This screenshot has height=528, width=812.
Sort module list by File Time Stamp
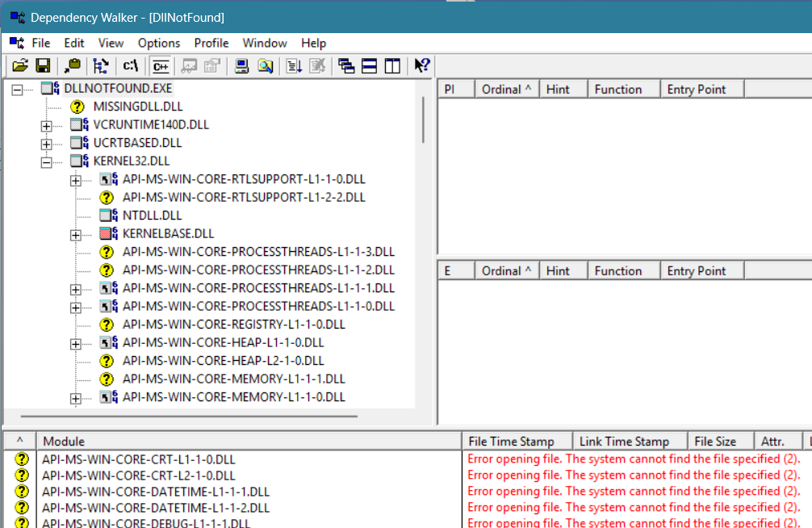click(x=517, y=442)
